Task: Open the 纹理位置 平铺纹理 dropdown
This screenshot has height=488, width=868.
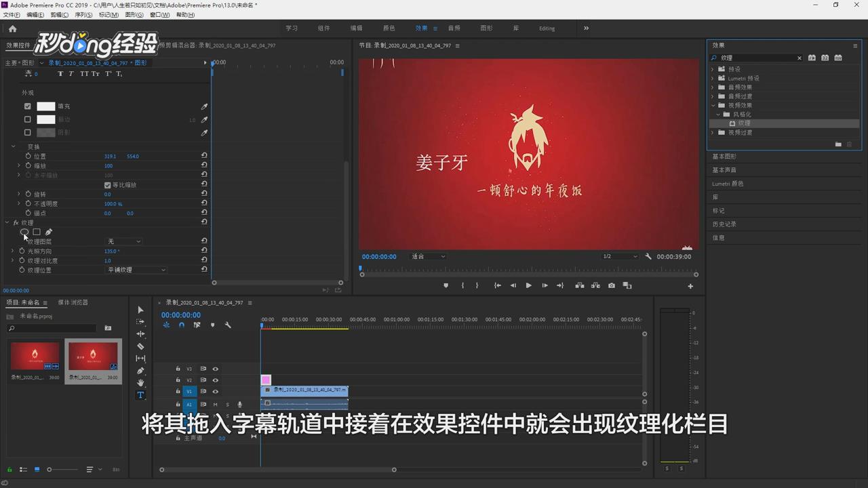Action: click(136, 270)
